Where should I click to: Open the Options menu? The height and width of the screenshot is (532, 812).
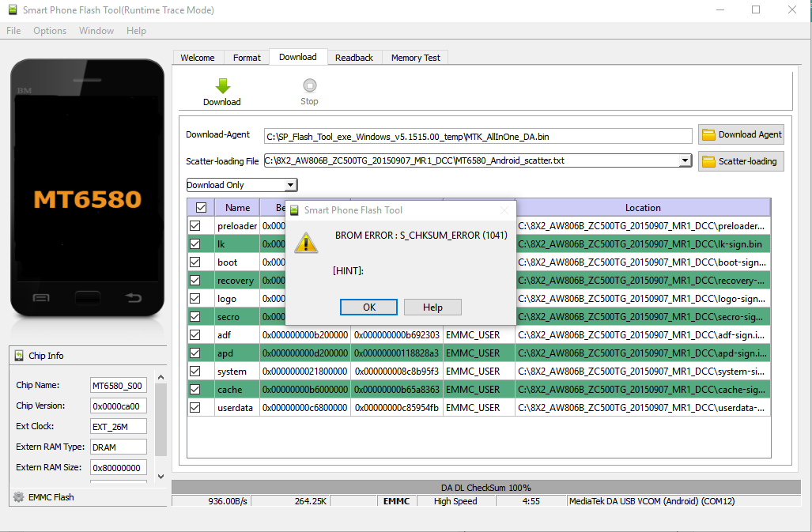point(50,31)
